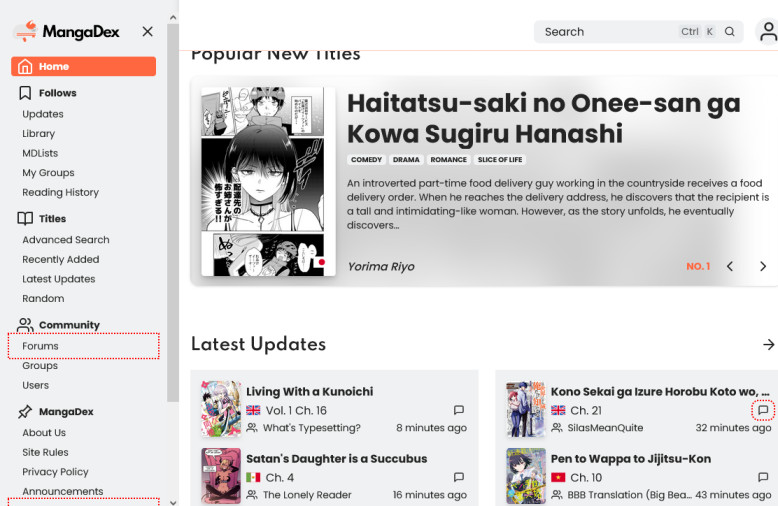Open Vol. 1 Ch. 16 chapter
The height and width of the screenshot is (506, 778).
click(x=296, y=410)
